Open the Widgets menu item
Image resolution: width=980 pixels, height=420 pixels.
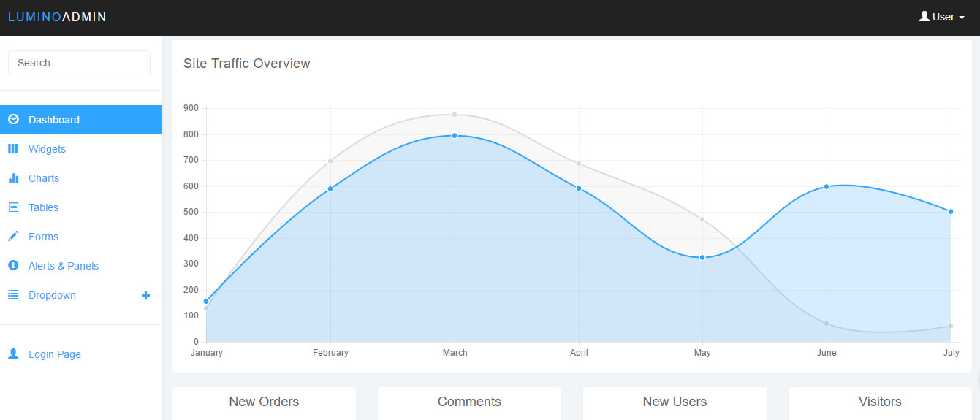[47, 149]
